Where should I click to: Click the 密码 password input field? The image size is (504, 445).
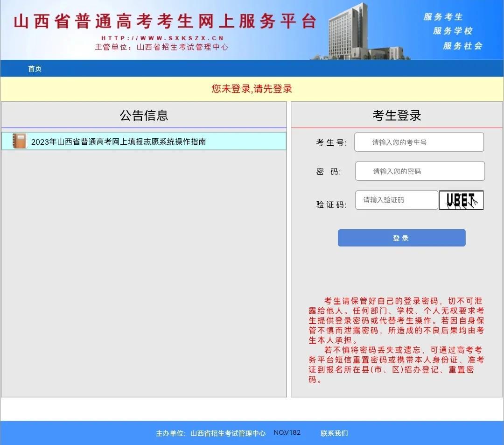click(x=419, y=171)
